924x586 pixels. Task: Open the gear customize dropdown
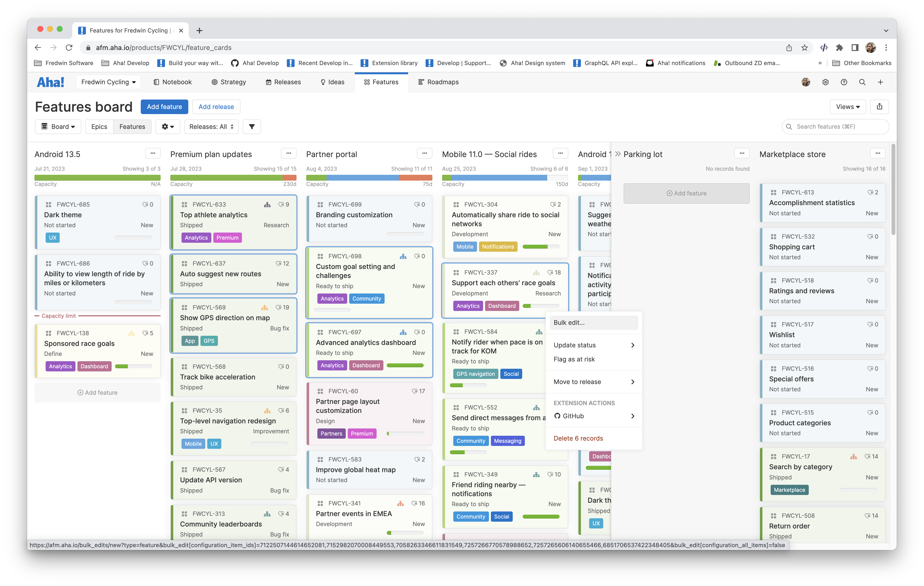(x=168, y=127)
